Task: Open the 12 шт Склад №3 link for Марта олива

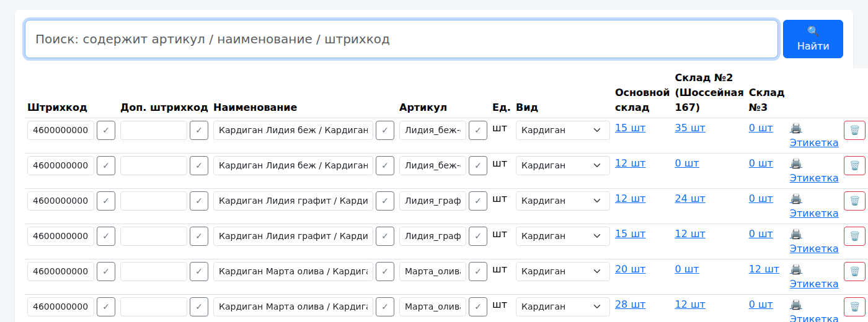Action: [764, 269]
